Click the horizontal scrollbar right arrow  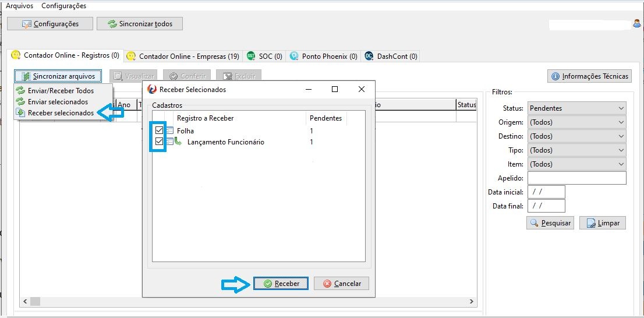pyautogui.click(x=472, y=302)
